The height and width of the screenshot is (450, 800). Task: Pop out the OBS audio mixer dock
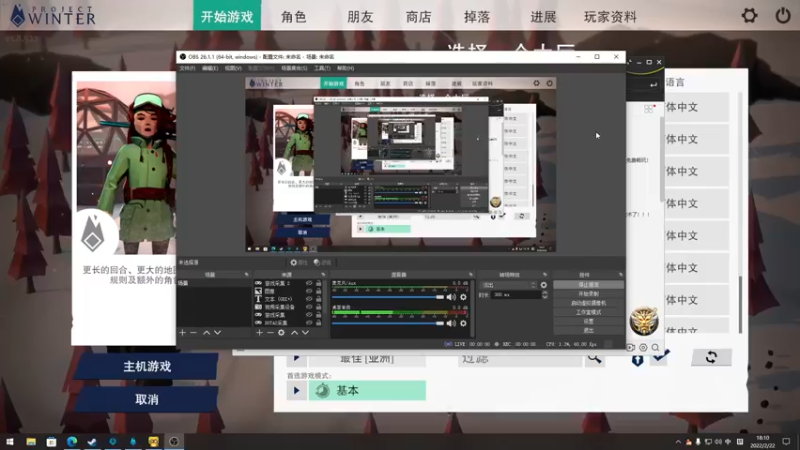click(470, 274)
